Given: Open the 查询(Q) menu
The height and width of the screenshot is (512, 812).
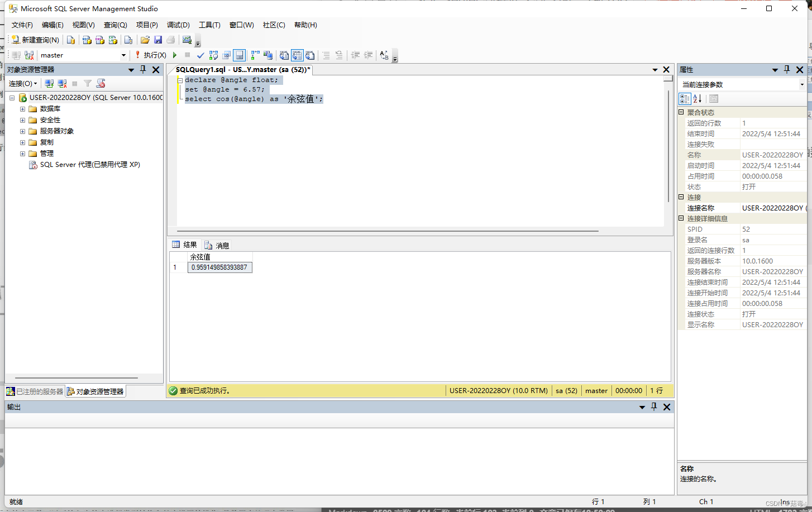Looking at the screenshot, I should tap(115, 25).
